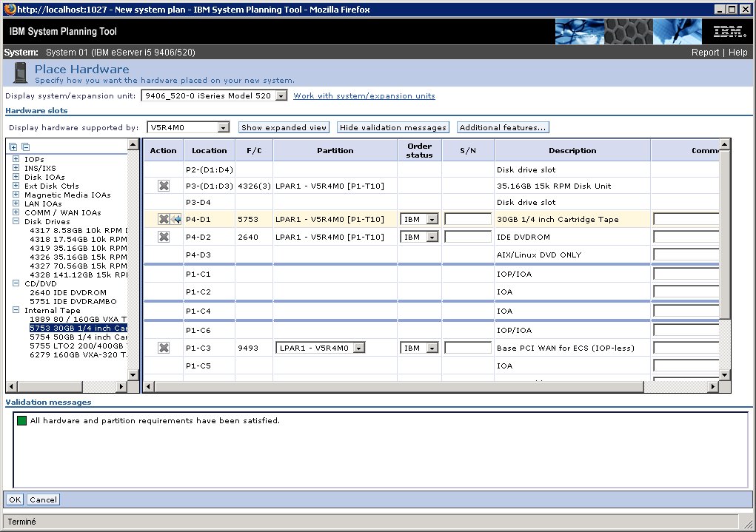Select 6279 160GB VXA-320 tape item
Image resolution: width=756 pixels, height=532 pixels.
(78, 354)
